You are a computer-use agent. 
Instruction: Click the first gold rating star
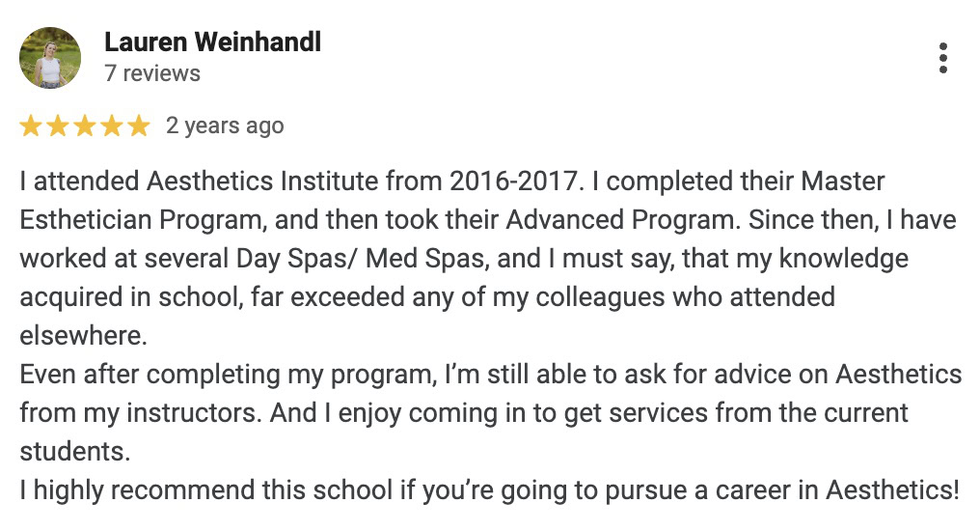31,126
